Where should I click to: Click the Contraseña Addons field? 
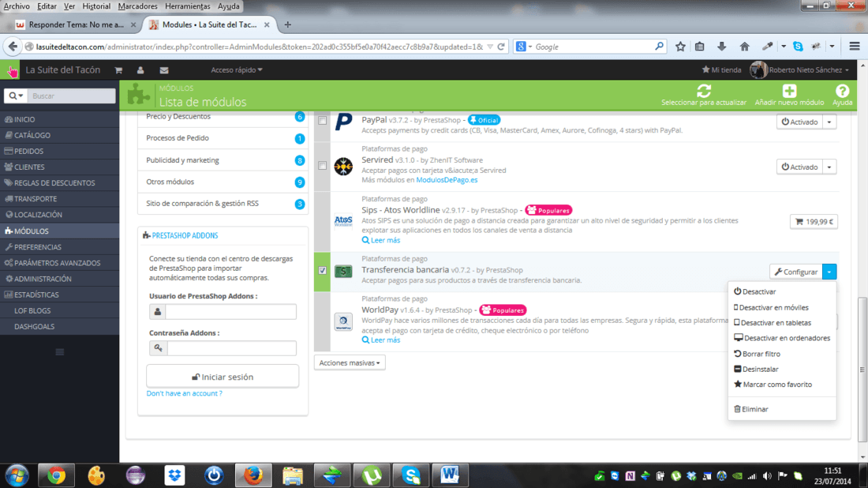pos(231,348)
